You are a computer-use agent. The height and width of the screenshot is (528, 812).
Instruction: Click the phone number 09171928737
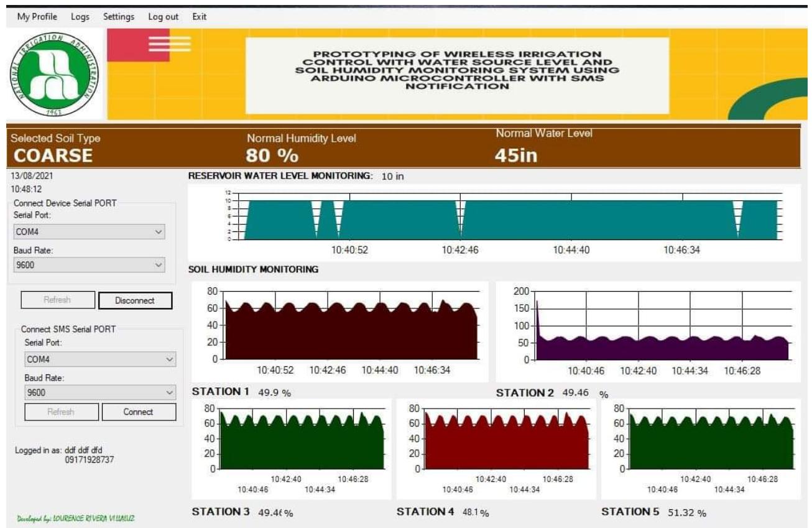90,460
